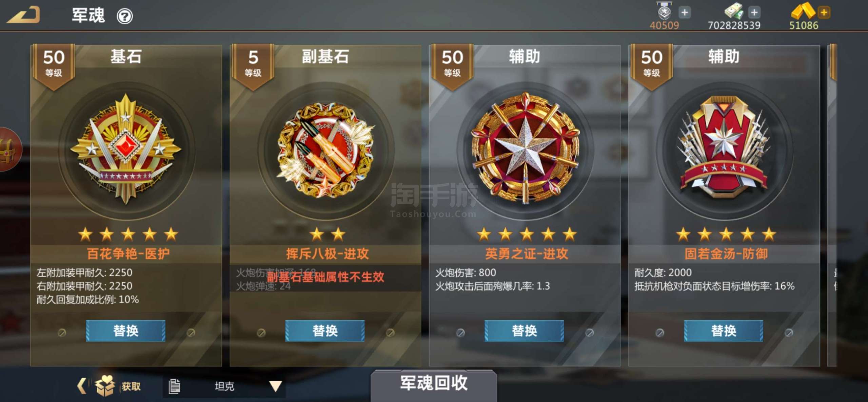The width and height of the screenshot is (868, 402).
Task: Expand the 坦克 dropdown arrow
Action: click(275, 386)
